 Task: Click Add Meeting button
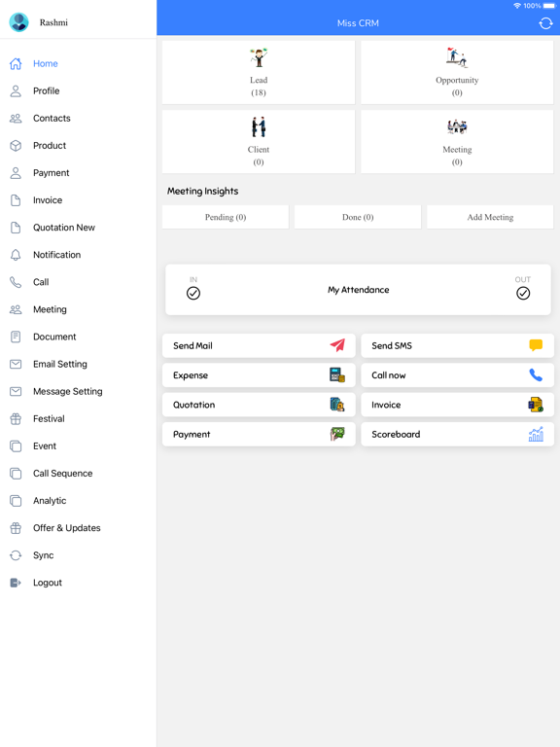pos(490,217)
